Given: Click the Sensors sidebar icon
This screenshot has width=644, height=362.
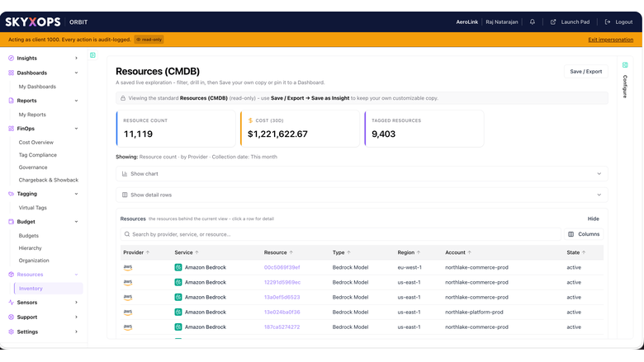Looking at the screenshot, I should [11, 303].
